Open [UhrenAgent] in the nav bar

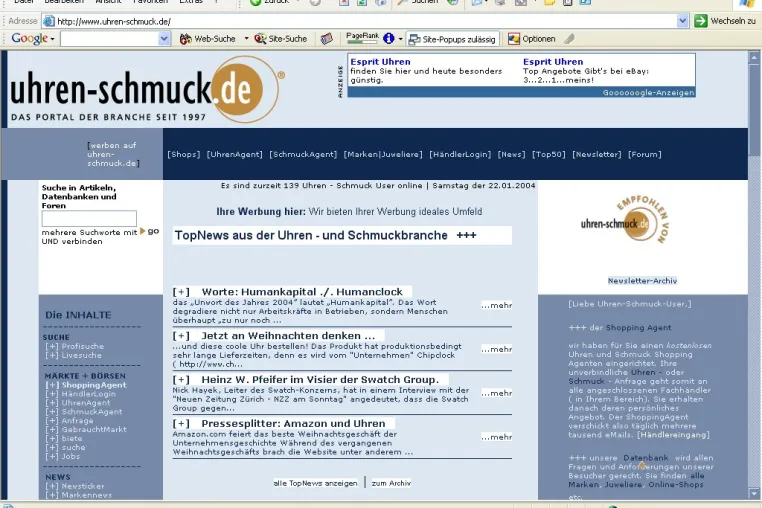(x=235, y=155)
